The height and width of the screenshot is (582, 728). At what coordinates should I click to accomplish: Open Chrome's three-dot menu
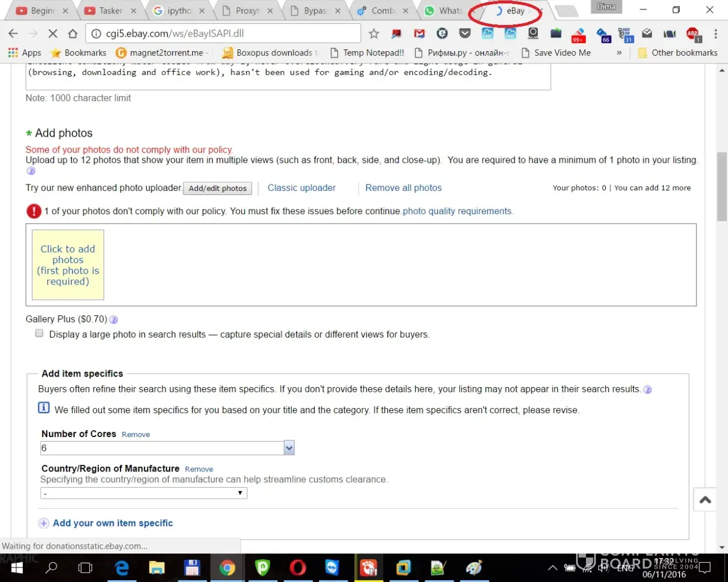[716, 34]
